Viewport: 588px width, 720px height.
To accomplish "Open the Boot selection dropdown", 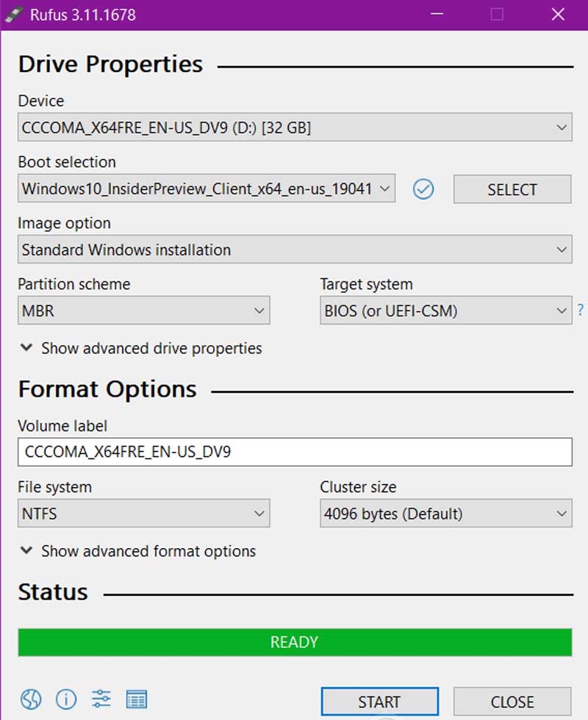I will click(207, 188).
